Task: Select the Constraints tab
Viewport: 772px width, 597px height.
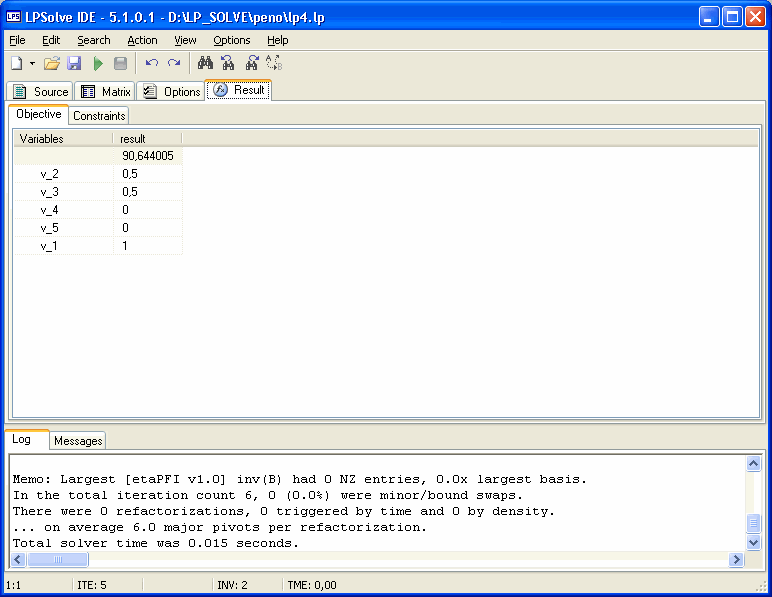Action: [x=99, y=116]
